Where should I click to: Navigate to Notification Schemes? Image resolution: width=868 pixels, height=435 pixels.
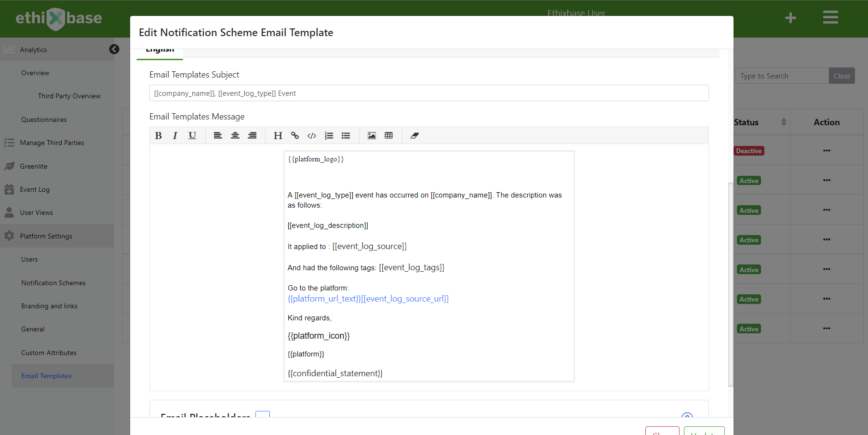tap(53, 283)
